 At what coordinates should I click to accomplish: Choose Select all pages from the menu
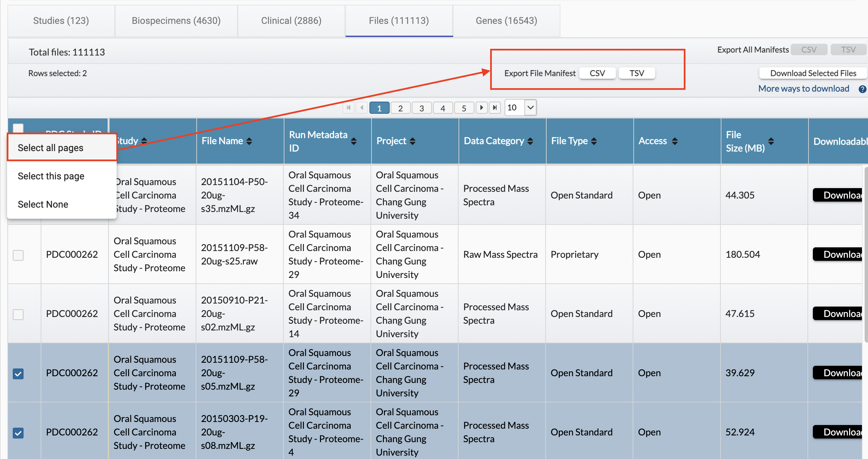pyautogui.click(x=50, y=148)
